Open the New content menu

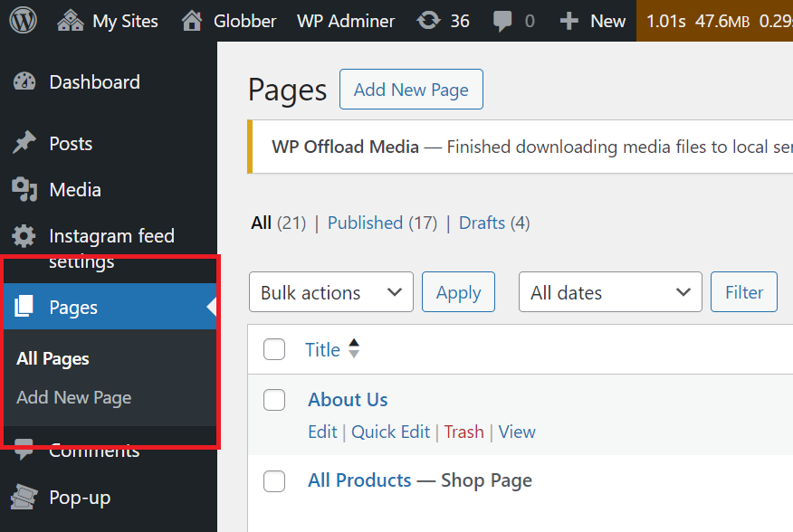point(608,21)
